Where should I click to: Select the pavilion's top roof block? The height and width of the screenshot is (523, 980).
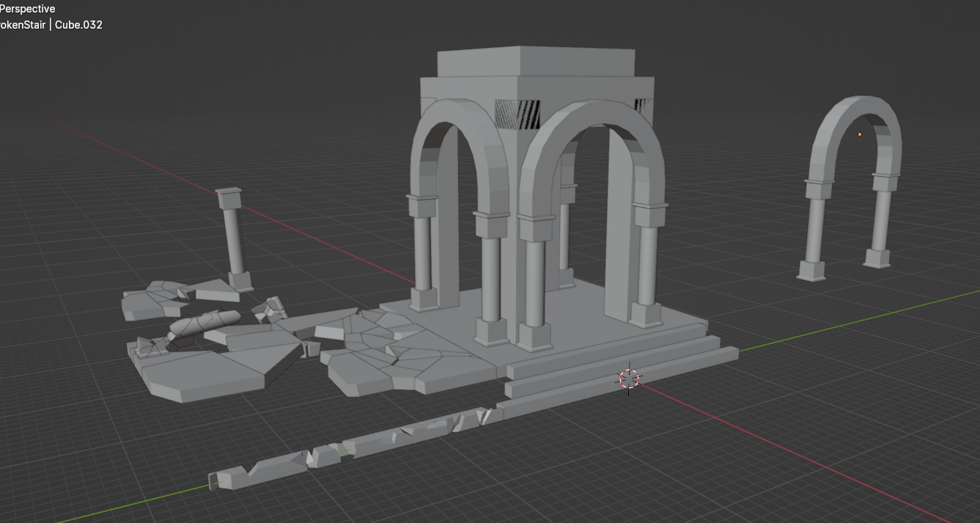535,62
